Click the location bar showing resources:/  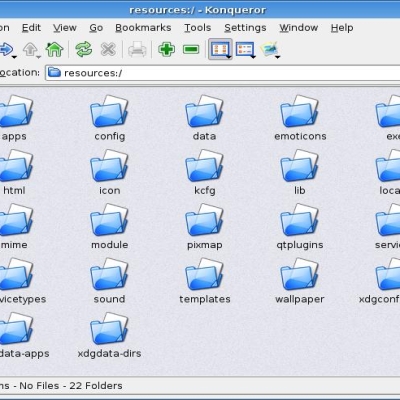point(223,73)
